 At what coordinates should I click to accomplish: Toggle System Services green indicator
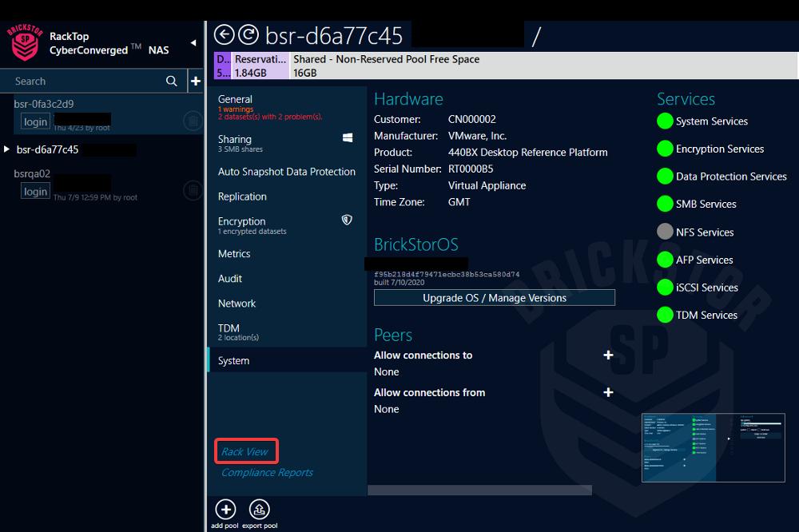point(664,121)
